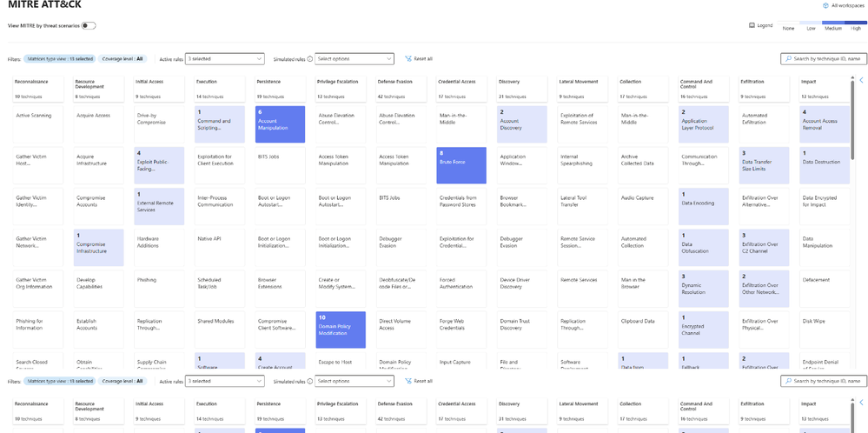Click the info icon beside lower Simulated rules
Screen dimensions: 868x433
(310, 382)
